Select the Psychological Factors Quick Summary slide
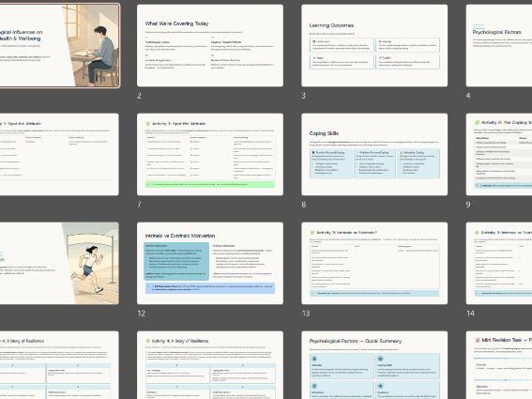This screenshot has width=532, height=399. [x=374, y=365]
